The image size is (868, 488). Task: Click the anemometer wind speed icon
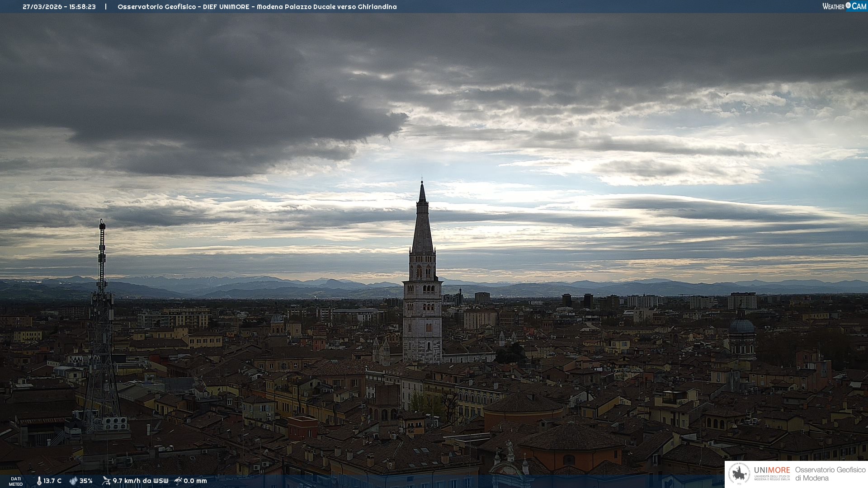[x=106, y=481]
